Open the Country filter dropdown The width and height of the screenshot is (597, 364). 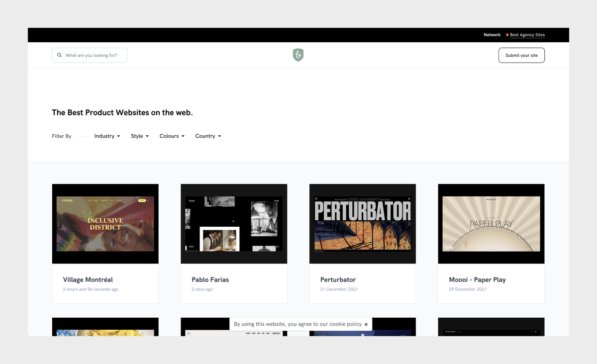coord(207,136)
